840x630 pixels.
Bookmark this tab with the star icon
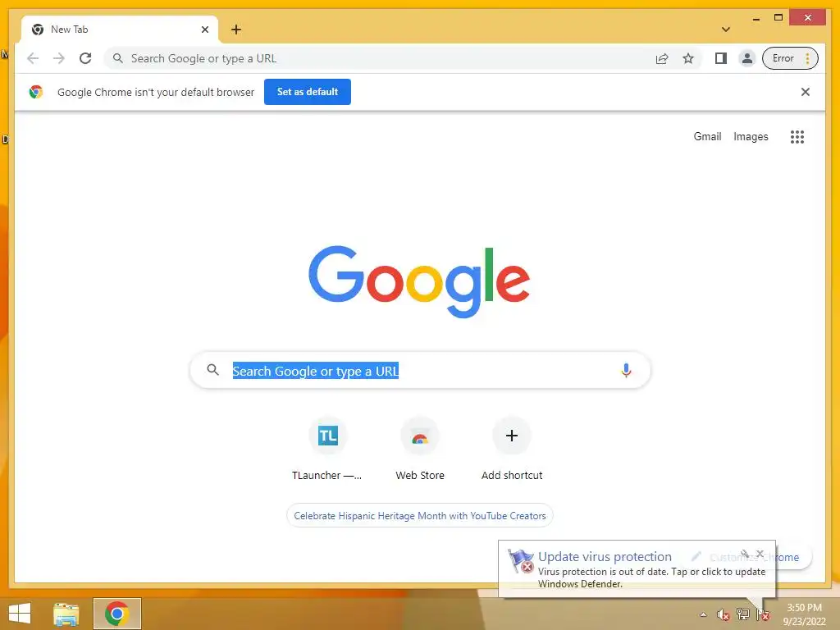click(x=688, y=58)
